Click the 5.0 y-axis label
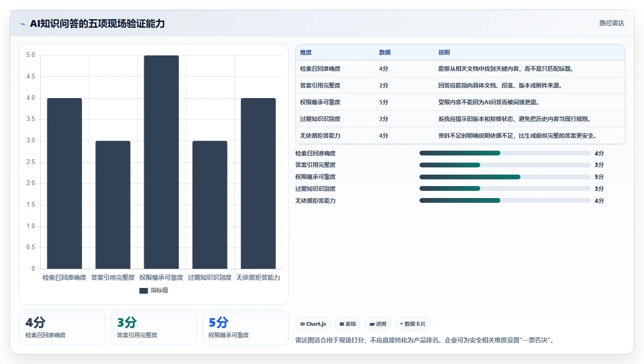Image resolution: width=644 pixels, height=364 pixels. click(x=31, y=55)
